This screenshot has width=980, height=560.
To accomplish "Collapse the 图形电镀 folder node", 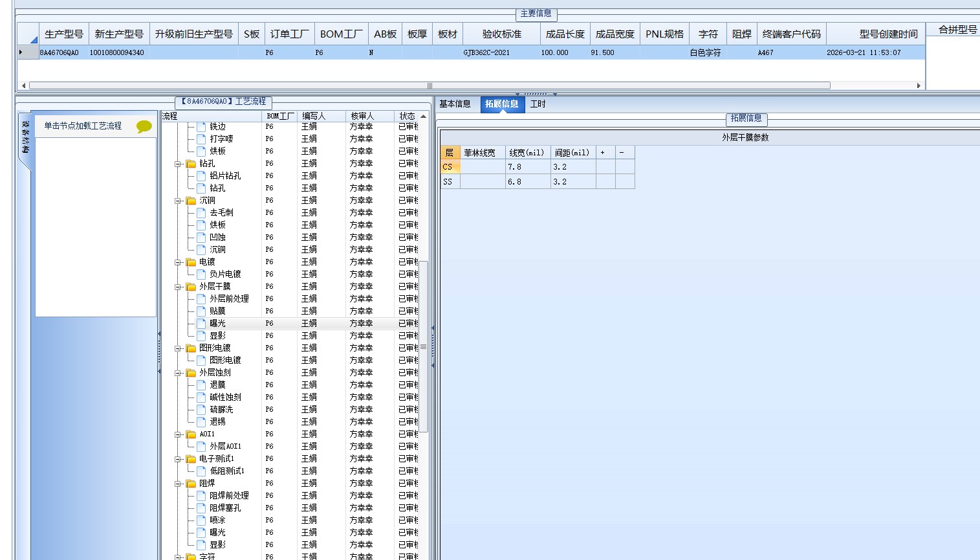I will 178,348.
